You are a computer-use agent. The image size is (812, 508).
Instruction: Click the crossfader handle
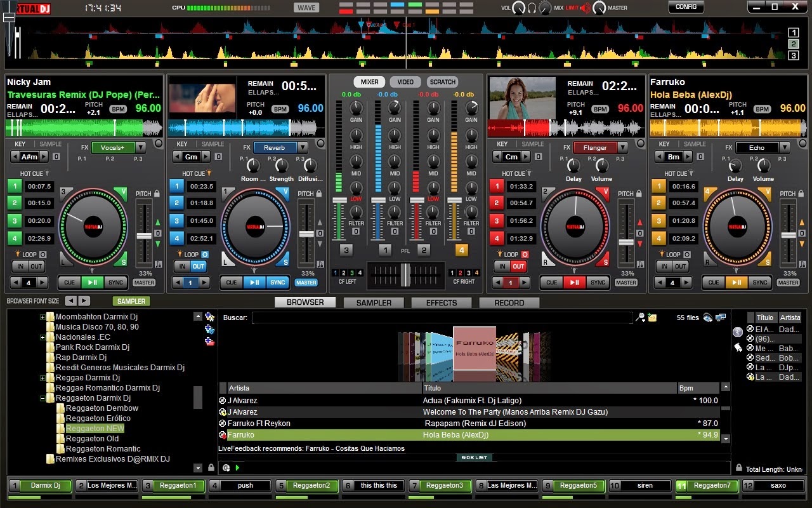pos(405,274)
